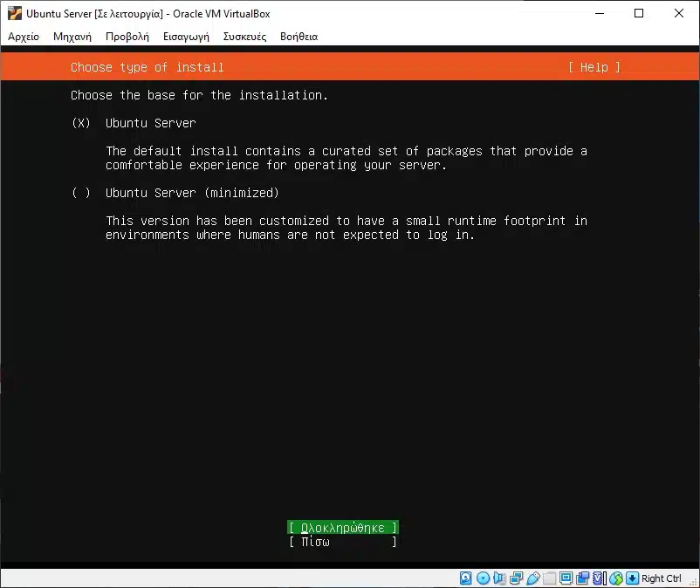Click the 'Choose the base for the installation.' text

click(x=200, y=95)
